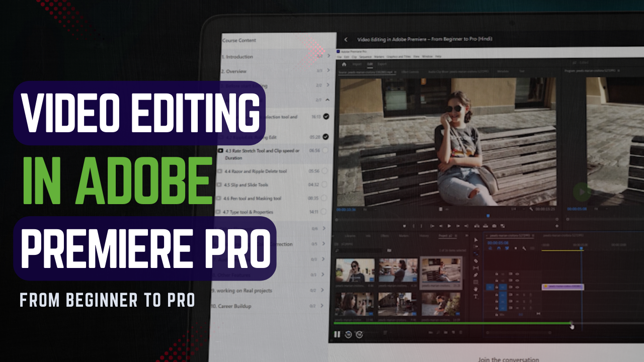Screen dimensions: 644x362
Task: Click the Premiere Home icon
Action: pyautogui.click(x=344, y=64)
